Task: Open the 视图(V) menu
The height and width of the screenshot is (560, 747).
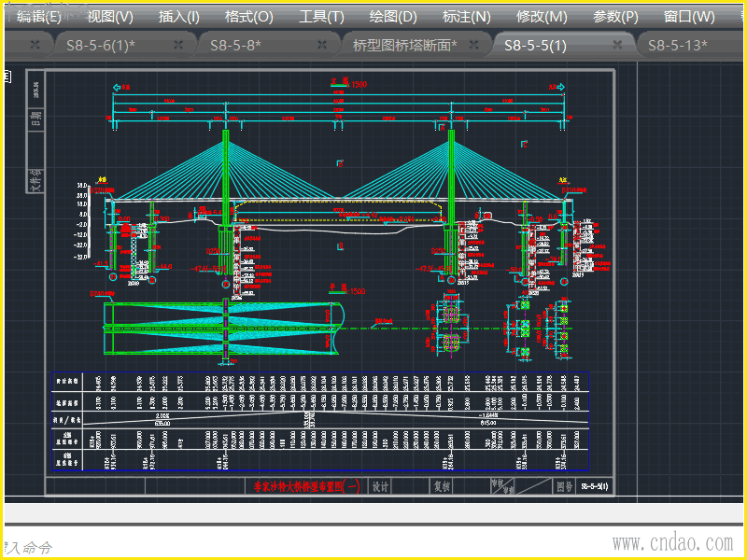Action: [110, 17]
